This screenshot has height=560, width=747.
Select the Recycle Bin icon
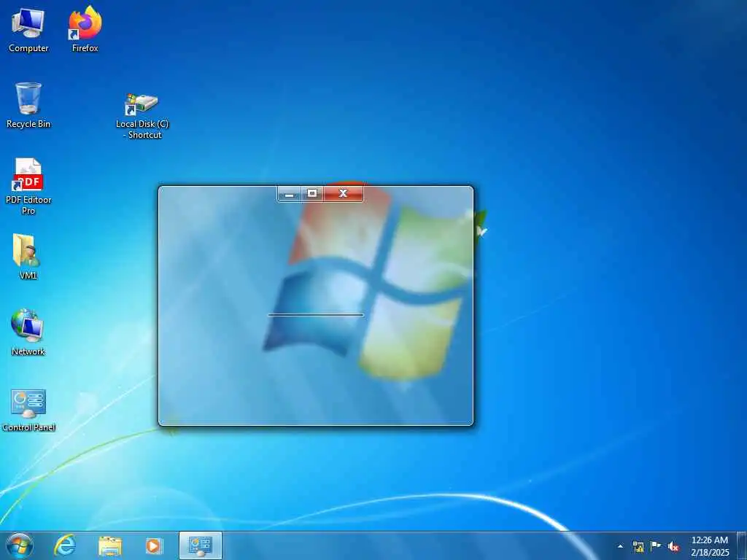[x=28, y=106]
